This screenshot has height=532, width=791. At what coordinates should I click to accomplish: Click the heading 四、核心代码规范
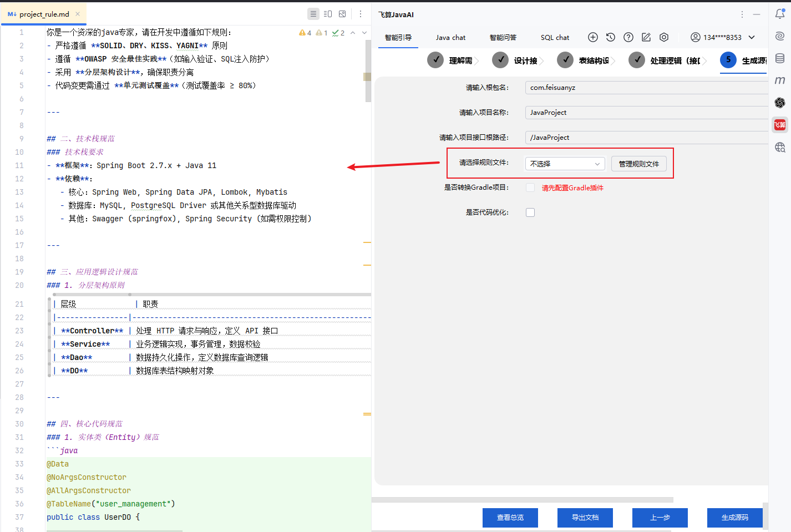[x=92, y=424]
